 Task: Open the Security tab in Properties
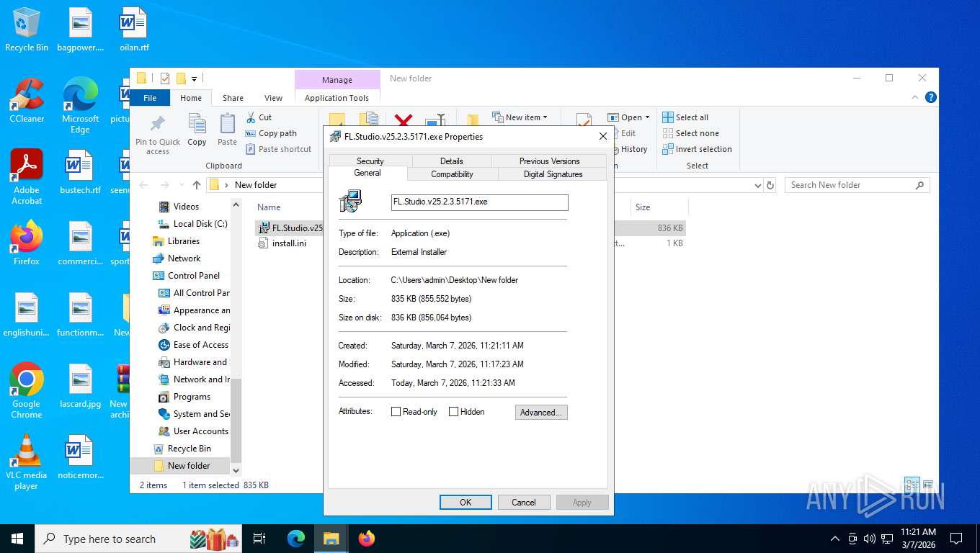pos(370,161)
